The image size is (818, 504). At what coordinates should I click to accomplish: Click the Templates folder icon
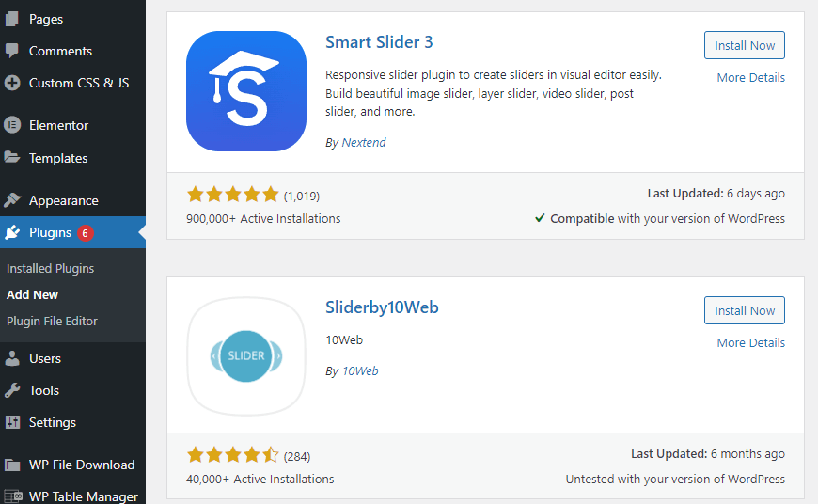tap(11, 157)
